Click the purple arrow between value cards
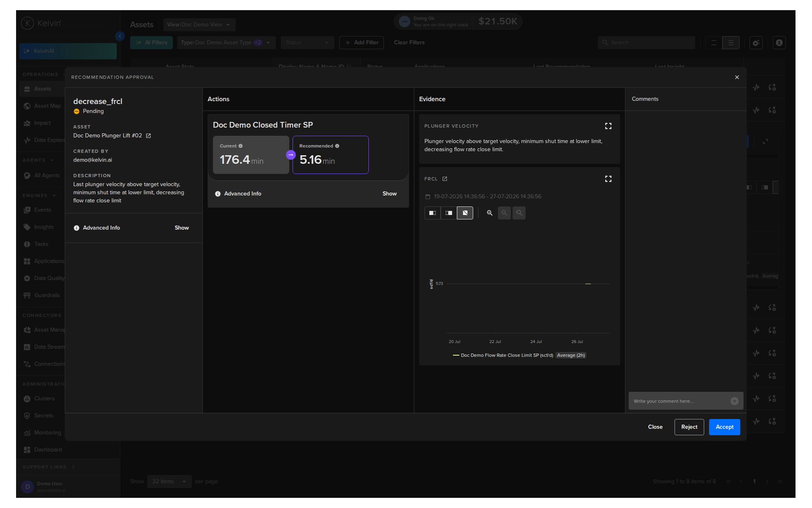 [x=291, y=155]
